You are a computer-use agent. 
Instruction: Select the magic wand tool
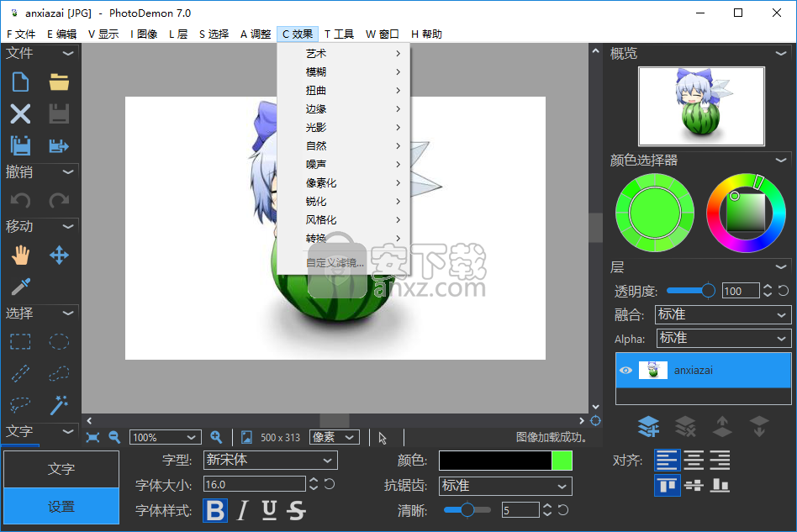click(x=59, y=405)
